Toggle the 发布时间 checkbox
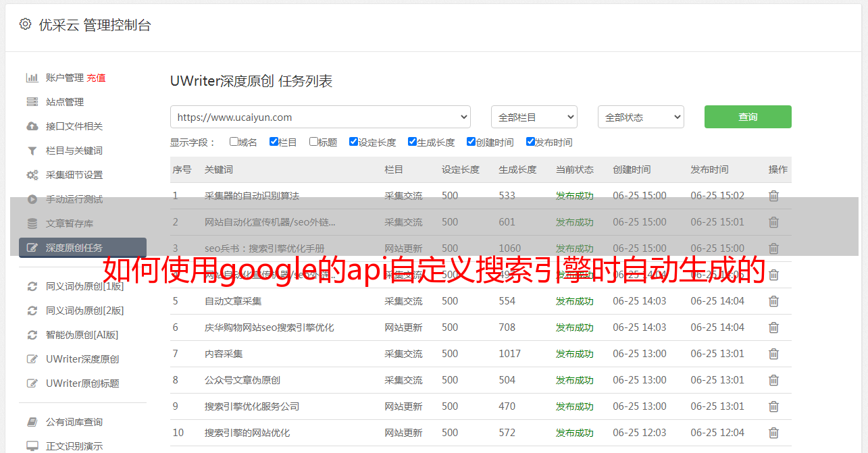 pos(530,142)
